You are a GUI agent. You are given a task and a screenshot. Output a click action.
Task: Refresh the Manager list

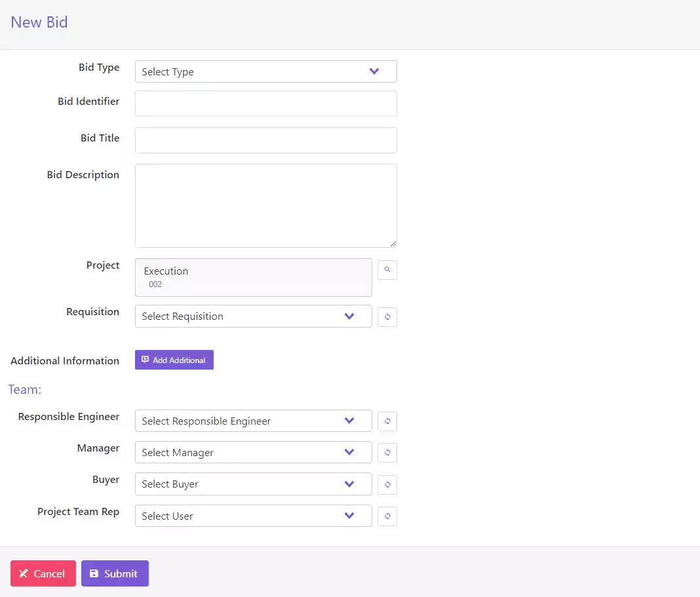point(387,453)
